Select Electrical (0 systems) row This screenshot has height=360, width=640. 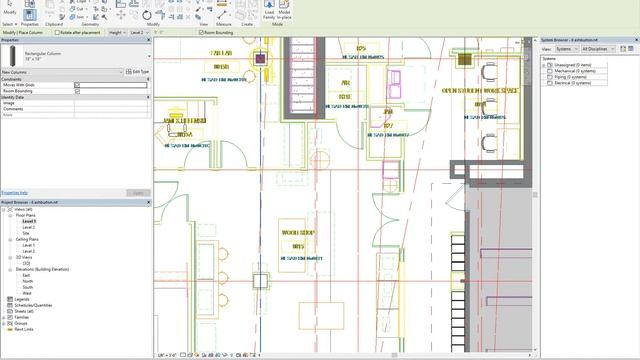(572, 83)
